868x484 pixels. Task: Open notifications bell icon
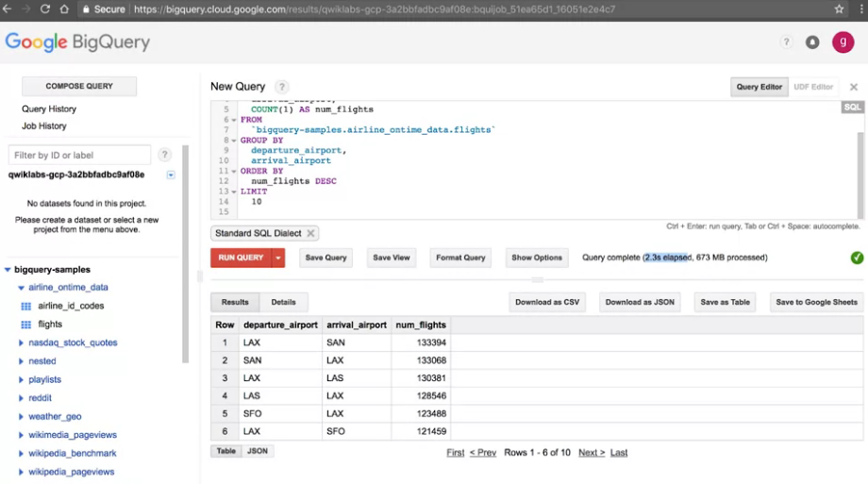click(812, 42)
